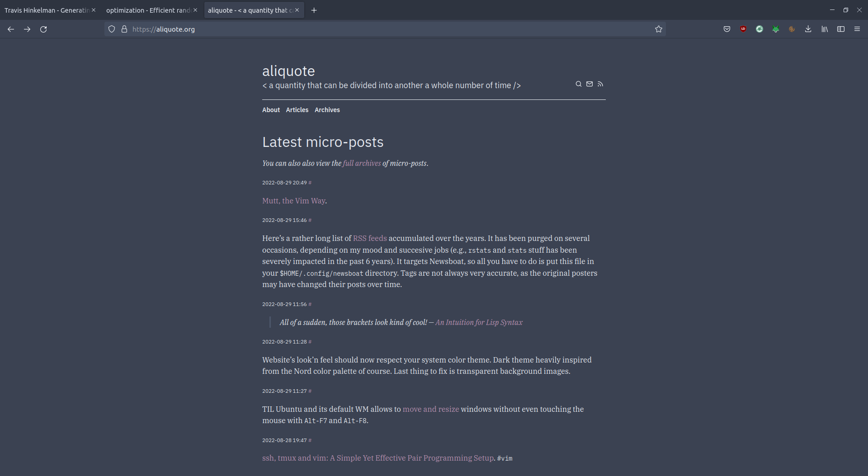
Task: Click the Save to Pocket icon
Action: pos(727,29)
